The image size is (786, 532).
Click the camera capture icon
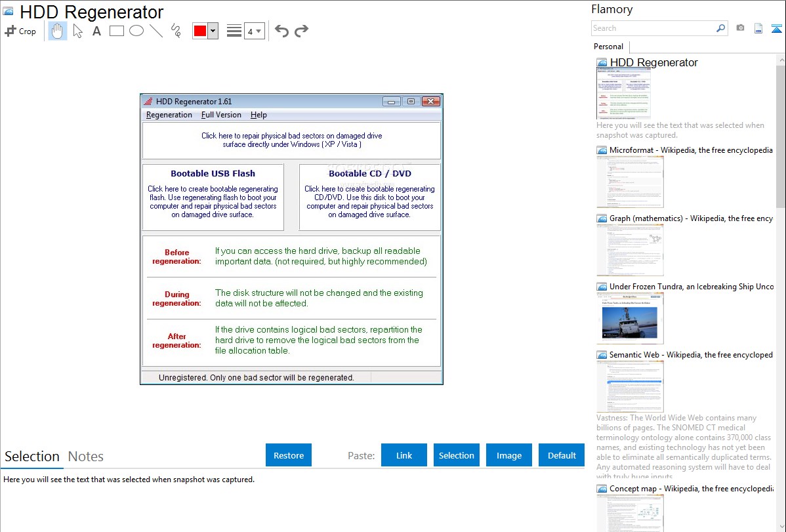(740, 28)
